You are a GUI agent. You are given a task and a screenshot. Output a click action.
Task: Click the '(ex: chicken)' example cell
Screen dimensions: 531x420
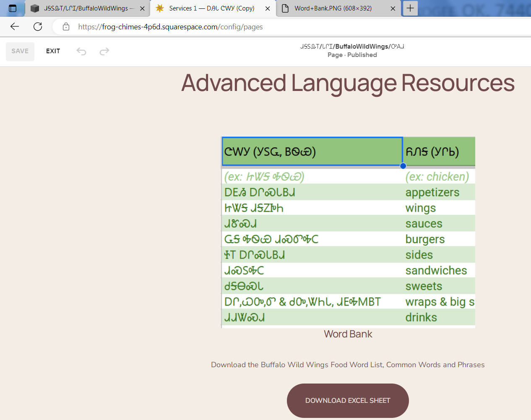437,177
